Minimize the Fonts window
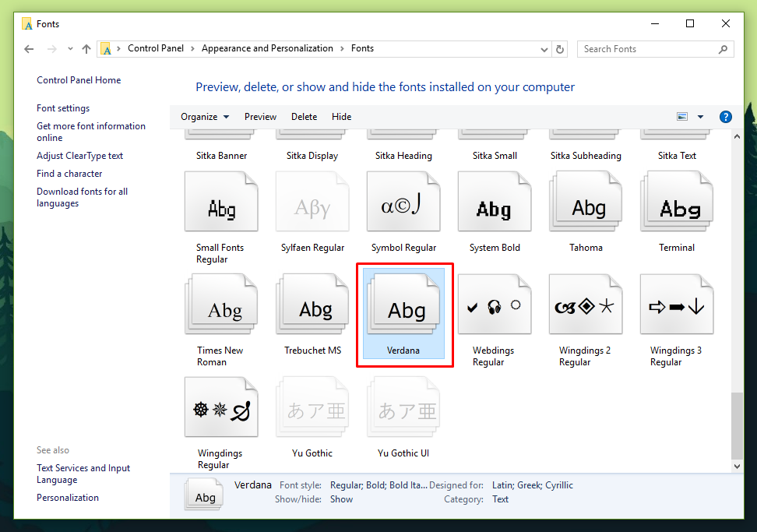 655,23
